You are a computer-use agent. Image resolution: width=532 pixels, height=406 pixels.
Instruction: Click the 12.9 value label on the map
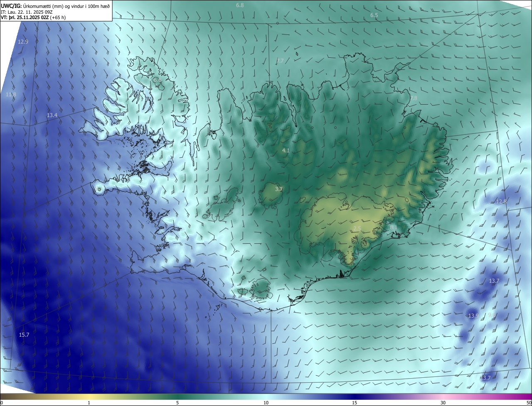click(23, 42)
